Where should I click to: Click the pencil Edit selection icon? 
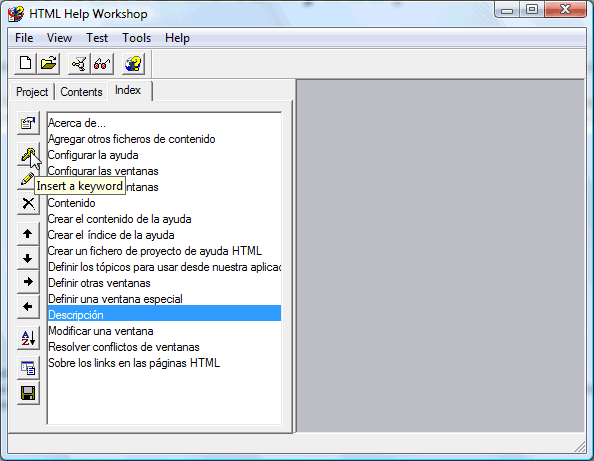click(27, 179)
